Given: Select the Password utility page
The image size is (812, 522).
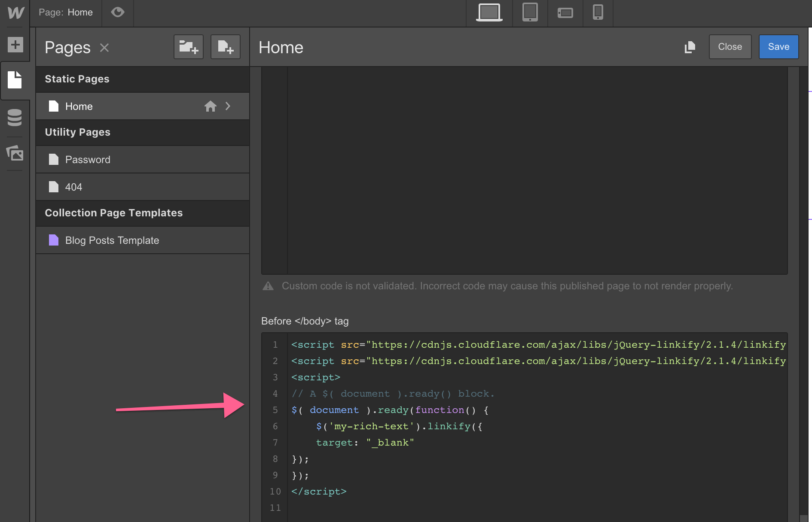Looking at the screenshot, I should click(x=88, y=160).
